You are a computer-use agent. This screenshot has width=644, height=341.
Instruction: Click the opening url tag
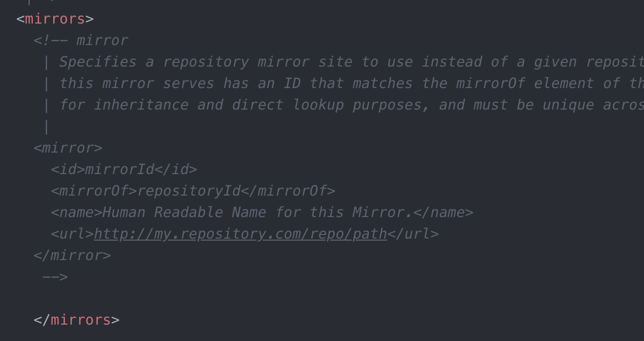(72, 234)
